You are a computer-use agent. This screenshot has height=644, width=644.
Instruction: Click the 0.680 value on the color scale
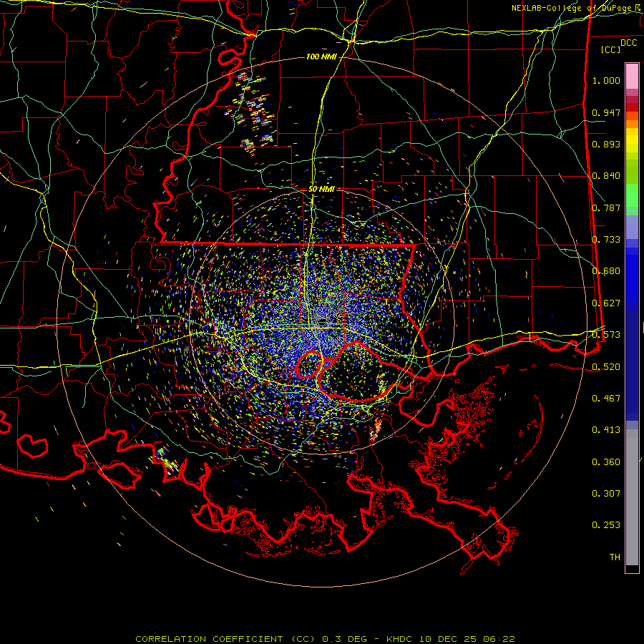[606, 271]
